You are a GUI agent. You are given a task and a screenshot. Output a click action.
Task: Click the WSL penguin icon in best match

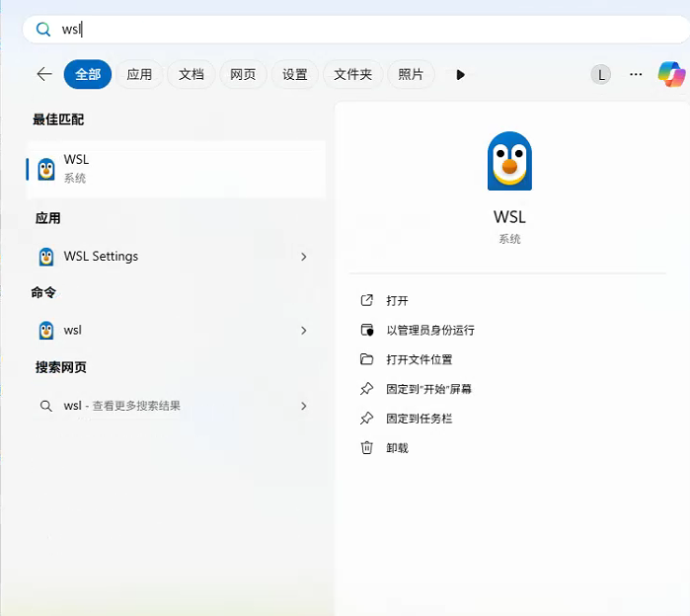tap(46, 169)
